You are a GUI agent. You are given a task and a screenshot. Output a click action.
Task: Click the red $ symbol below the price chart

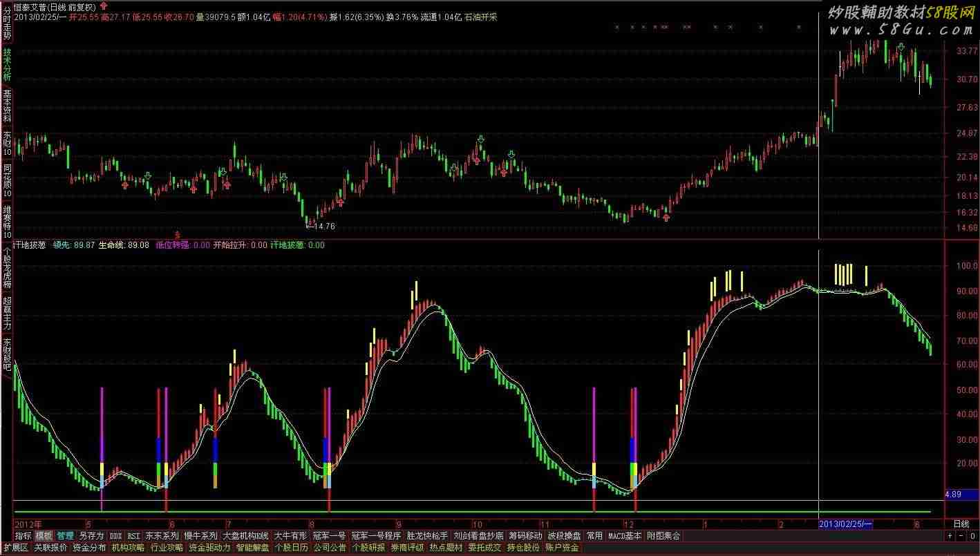178,236
